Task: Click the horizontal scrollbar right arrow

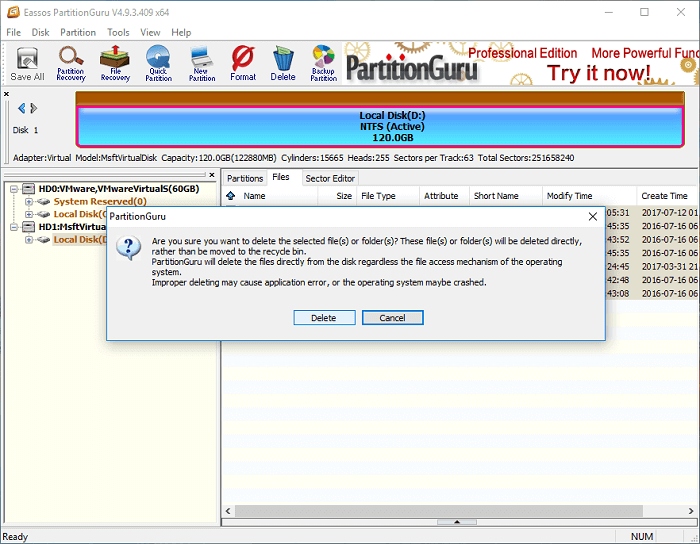Action: point(691,511)
